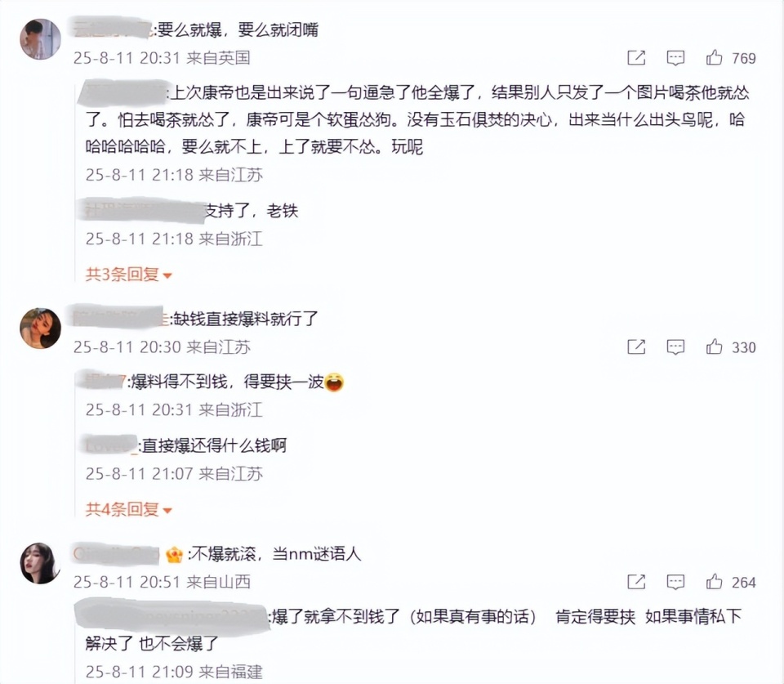Screen dimensions: 784x684
Task: Open avatar of commenter from 江苏
Action: 41,329
